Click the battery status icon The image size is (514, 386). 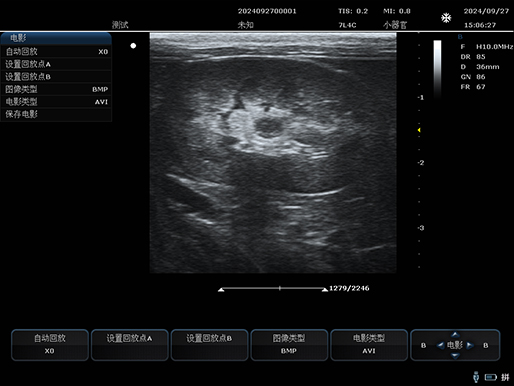point(491,377)
